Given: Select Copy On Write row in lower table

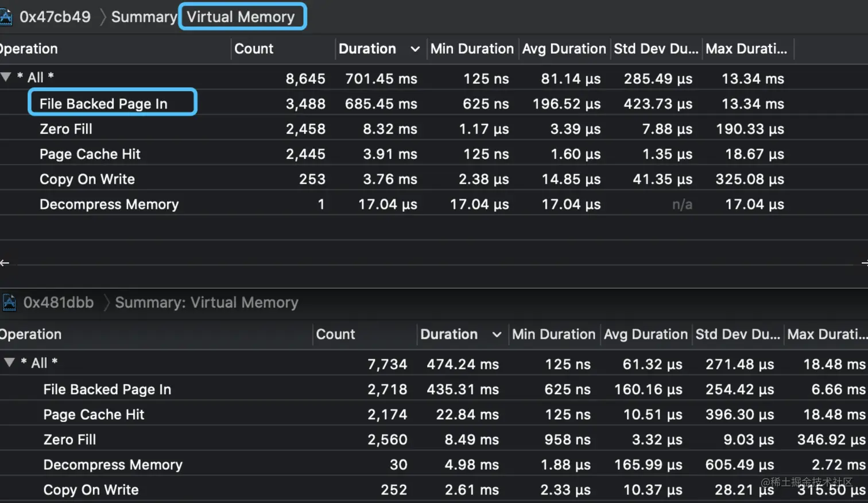Looking at the screenshot, I should coord(434,490).
